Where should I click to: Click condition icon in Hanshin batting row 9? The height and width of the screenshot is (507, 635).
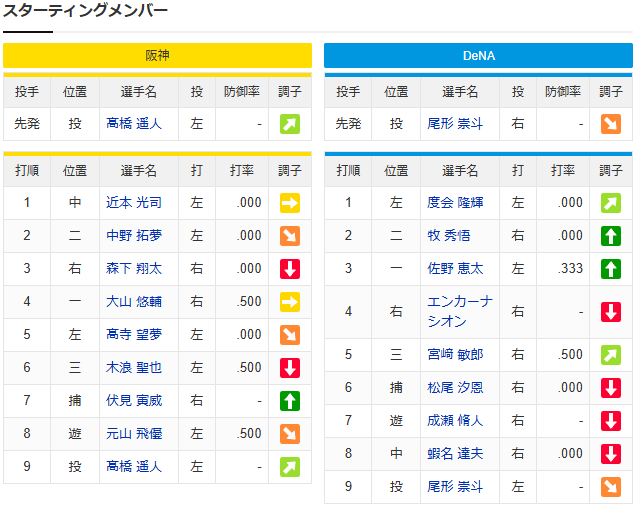click(290, 467)
